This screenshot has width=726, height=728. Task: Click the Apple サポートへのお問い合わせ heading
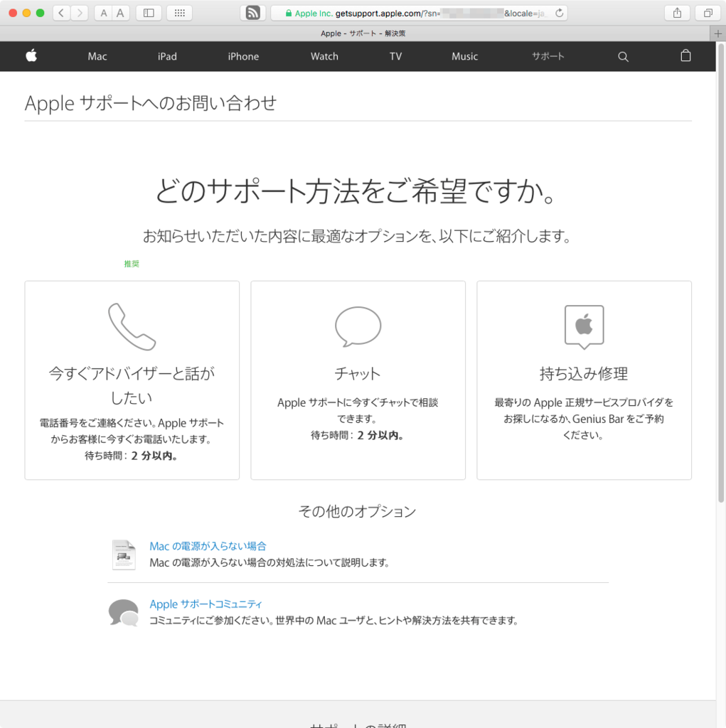pyautogui.click(x=151, y=103)
